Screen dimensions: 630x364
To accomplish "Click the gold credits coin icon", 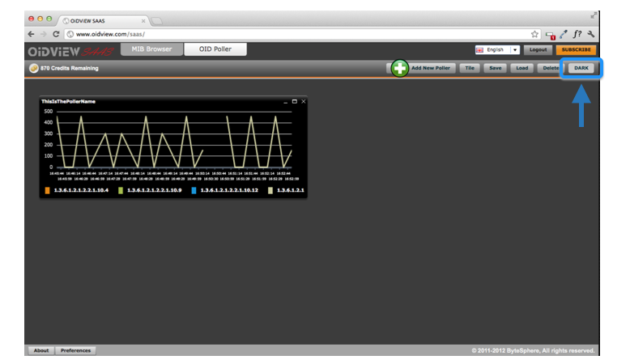I will coord(33,68).
